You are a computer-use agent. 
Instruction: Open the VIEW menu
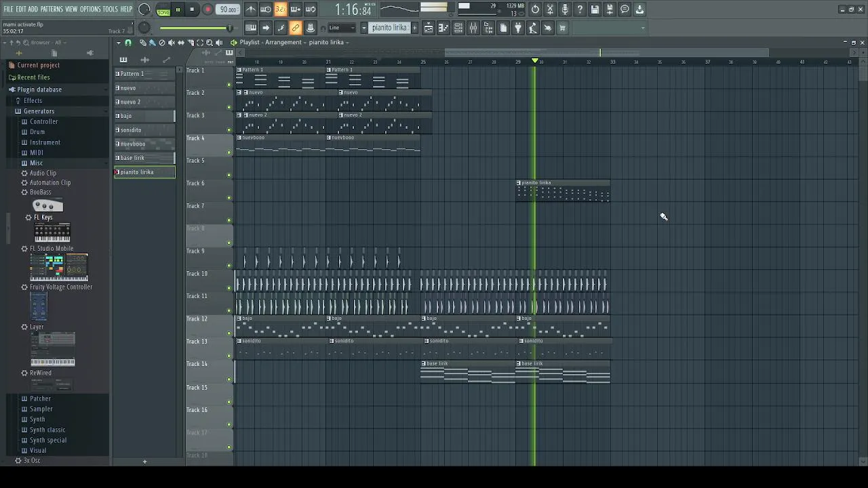click(71, 9)
